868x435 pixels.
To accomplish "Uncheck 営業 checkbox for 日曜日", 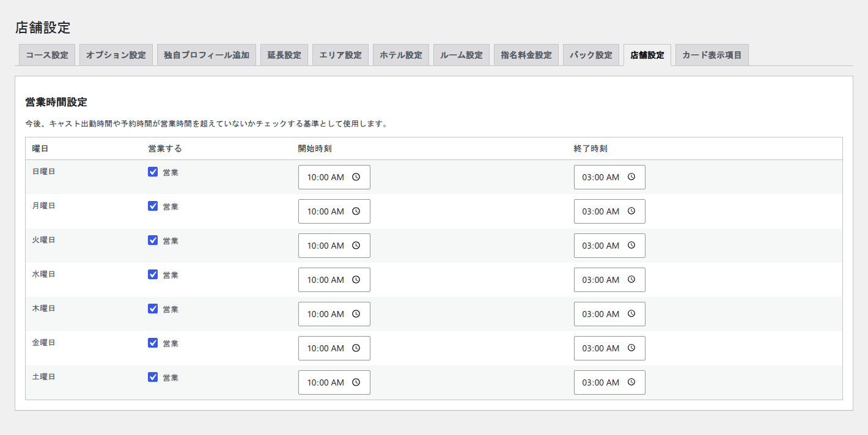I will point(153,172).
